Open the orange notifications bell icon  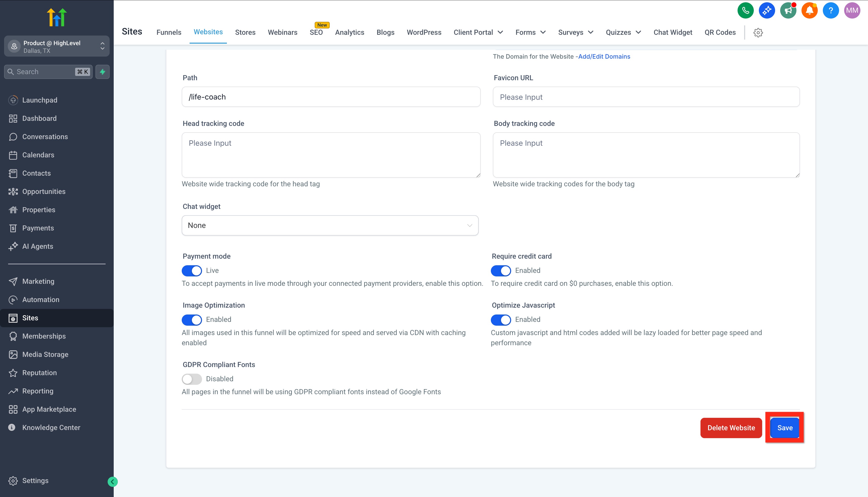click(809, 11)
